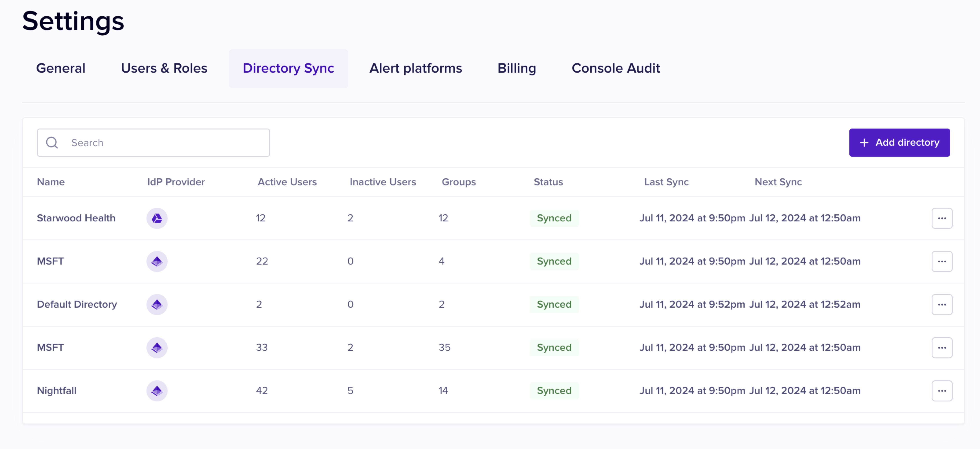Click the Synced status badge for Nightfall
The width and height of the screenshot is (980, 449).
[x=554, y=390]
